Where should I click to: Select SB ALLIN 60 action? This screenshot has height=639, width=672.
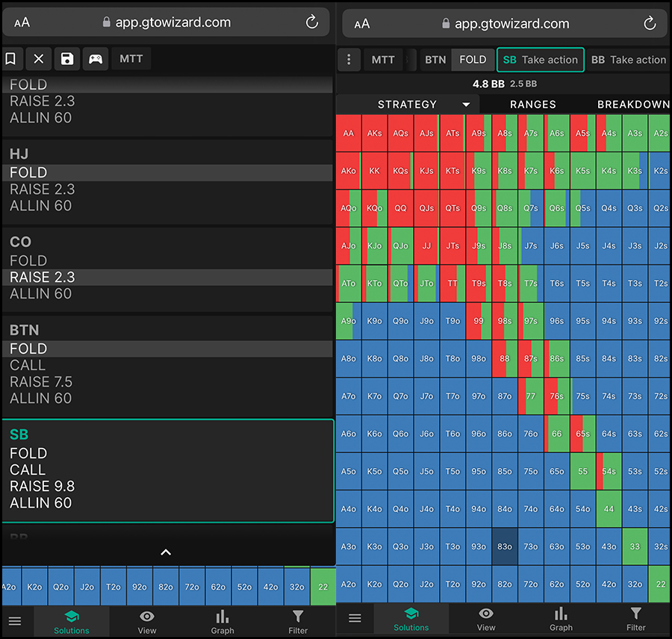pyautogui.click(x=167, y=503)
